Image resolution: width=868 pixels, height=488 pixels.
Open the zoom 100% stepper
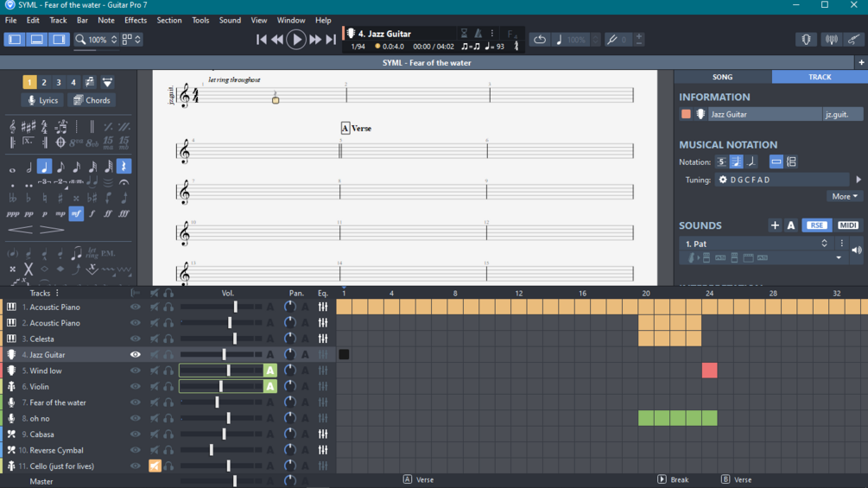coord(114,39)
